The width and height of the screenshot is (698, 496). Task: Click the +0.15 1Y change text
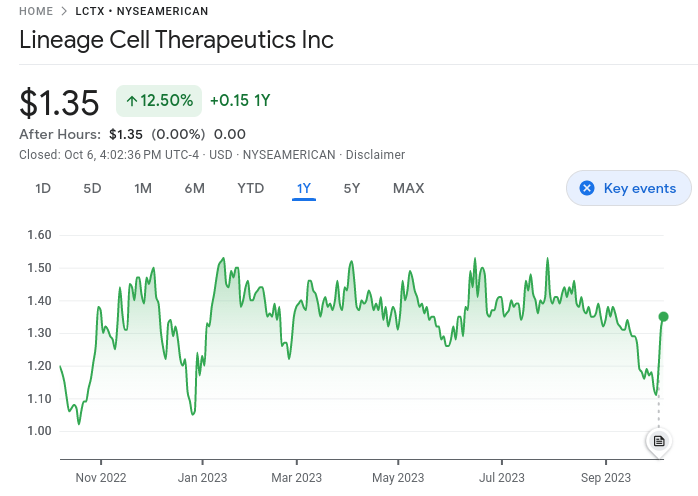click(240, 101)
